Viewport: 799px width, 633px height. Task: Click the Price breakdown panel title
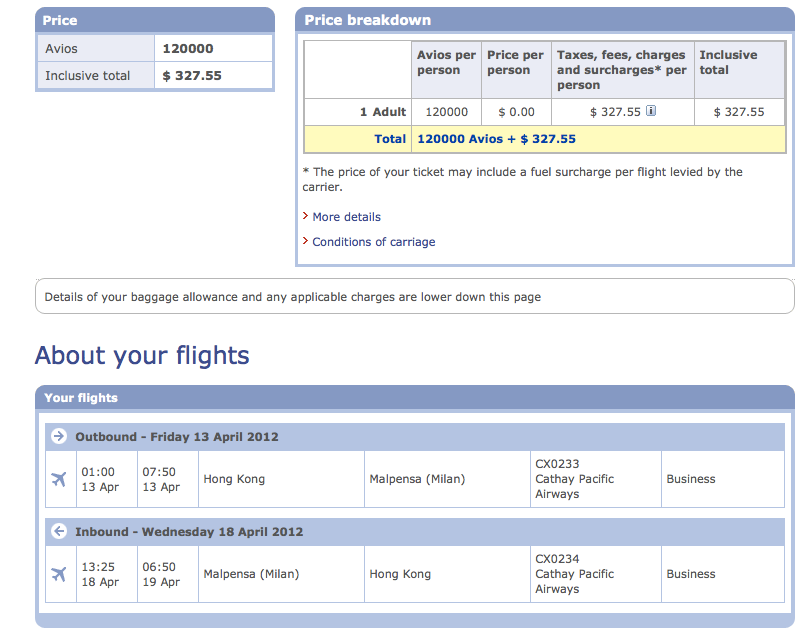pyautogui.click(x=367, y=20)
